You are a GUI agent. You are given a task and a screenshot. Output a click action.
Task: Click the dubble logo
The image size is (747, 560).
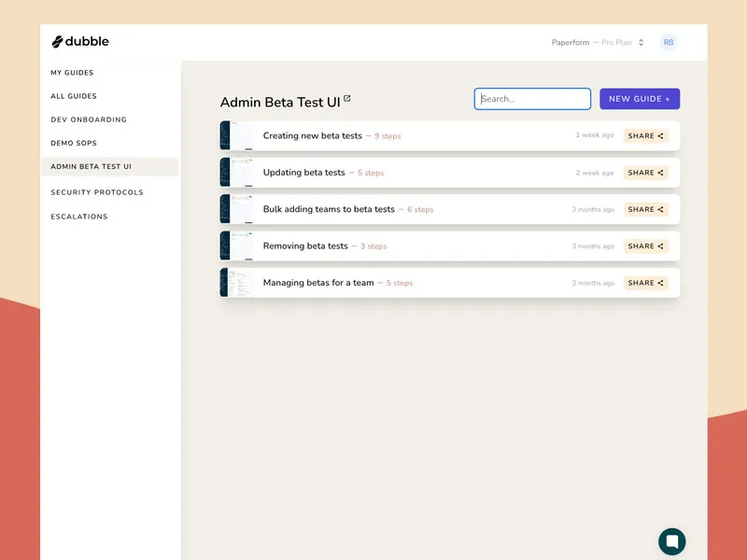(80, 41)
